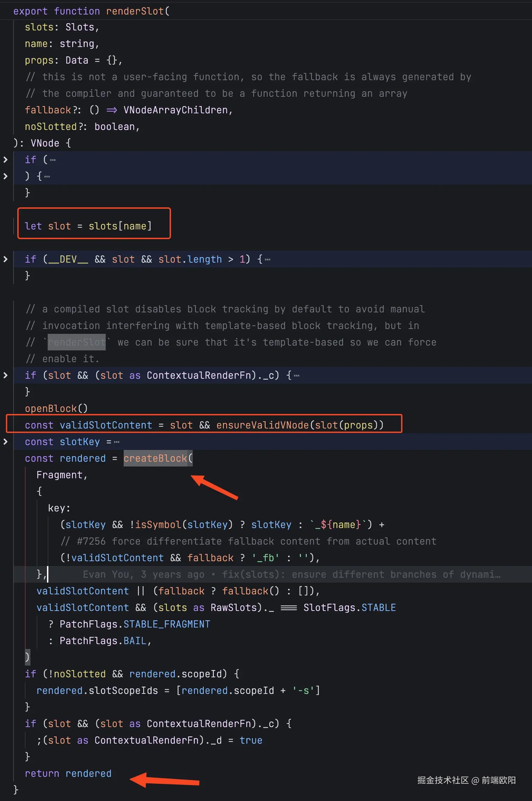Screen dimensions: 532x801
Task: Click "if (!noSlotted && rendered.scopeId)" line
Action: tap(132, 674)
